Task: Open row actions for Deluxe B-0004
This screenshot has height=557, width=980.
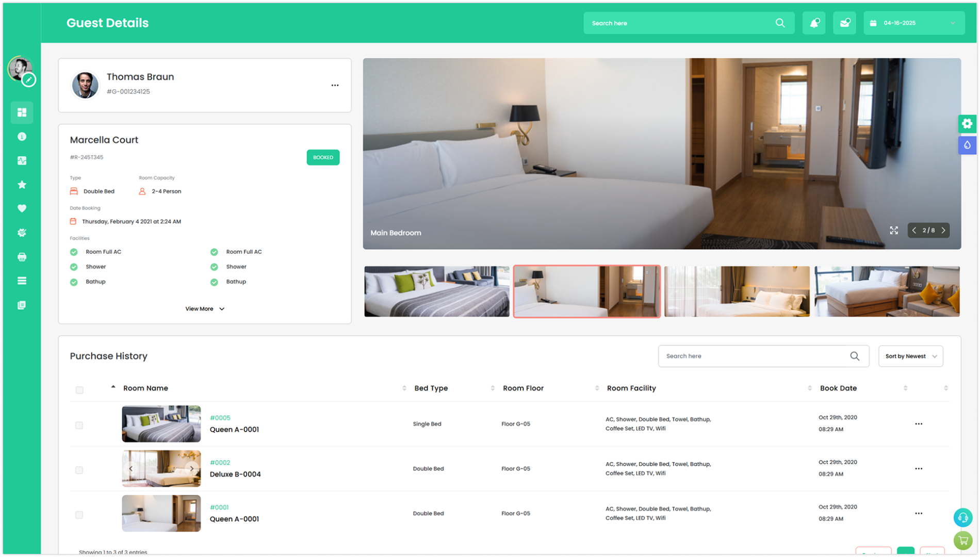Action: pos(919,469)
